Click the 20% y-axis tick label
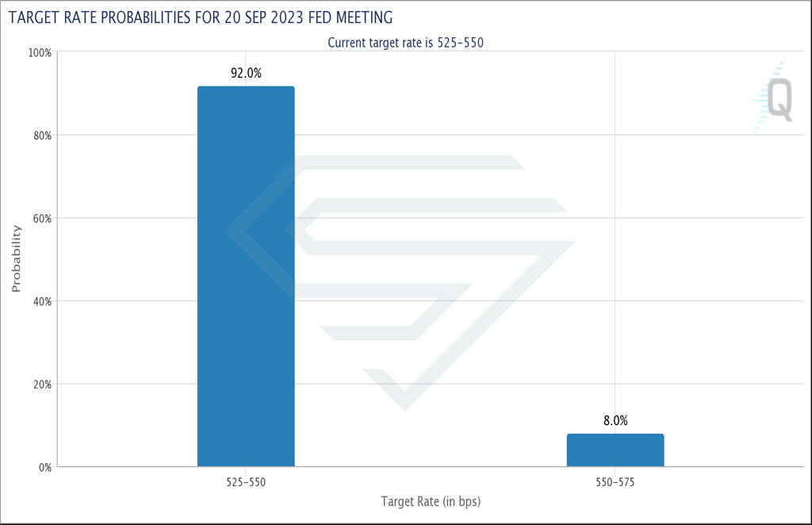The height and width of the screenshot is (525, 812). pos(43,384)
